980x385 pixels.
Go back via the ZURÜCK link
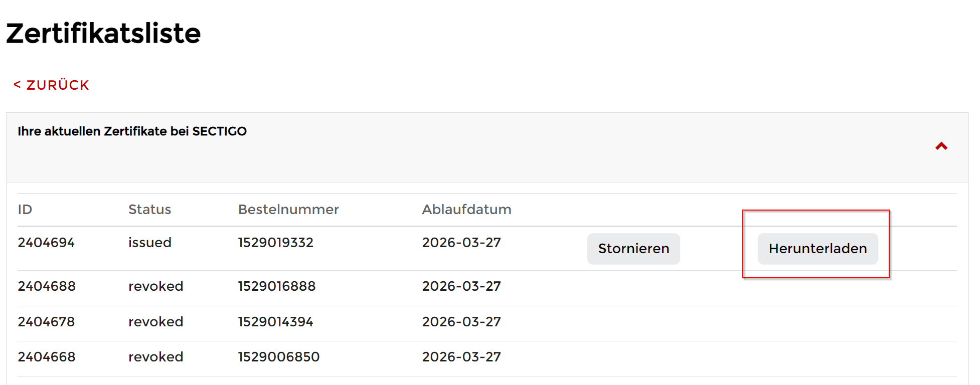pos(51,85)
